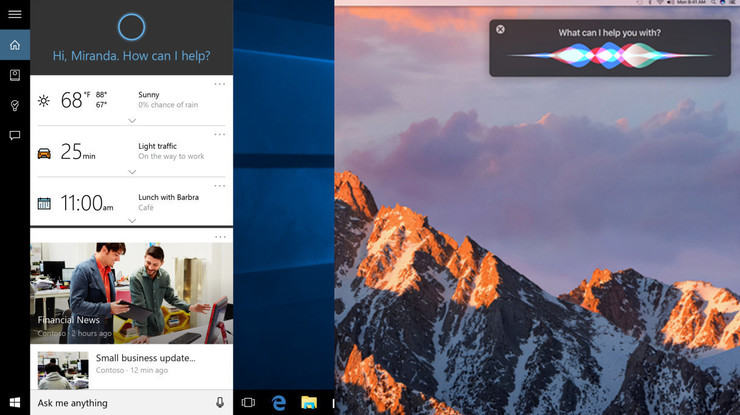The image size is (740, 415).
Task: Click the microphone icon in search box
Action: (220, 402)
